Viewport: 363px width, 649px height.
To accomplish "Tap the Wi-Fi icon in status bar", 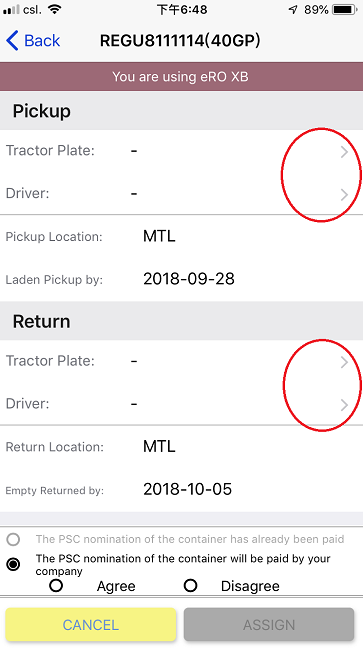I will pos(54,10).
